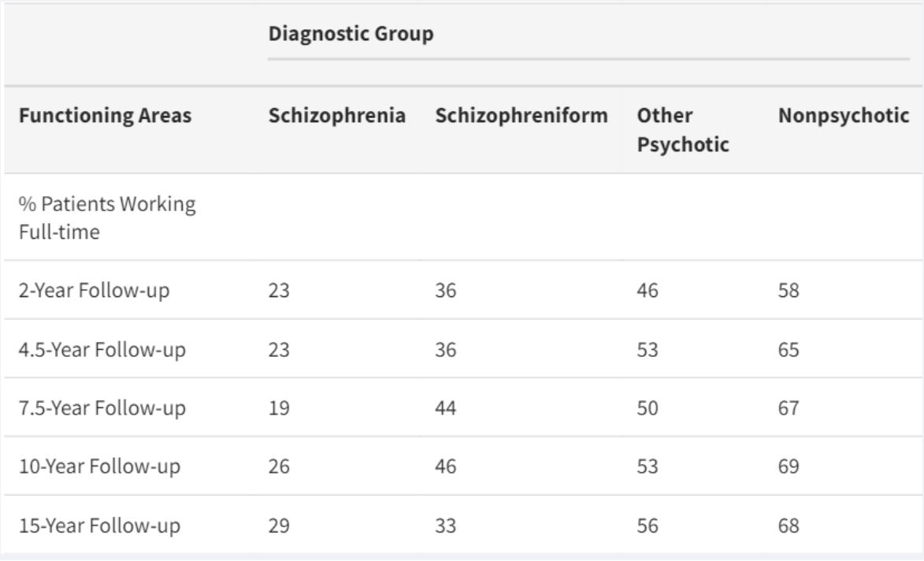Screen dimensions: 924x561
Task: Click Nonpsychotic value 69 at 10-Year
Action: pyautogui.click(x=789, y=466)
